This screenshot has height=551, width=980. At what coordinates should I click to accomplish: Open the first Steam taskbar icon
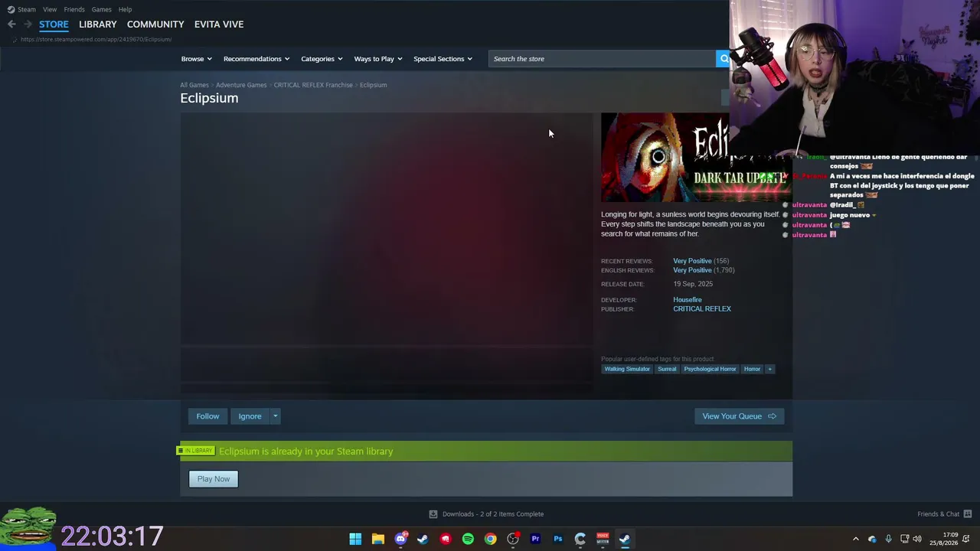[x=423, y=539]
